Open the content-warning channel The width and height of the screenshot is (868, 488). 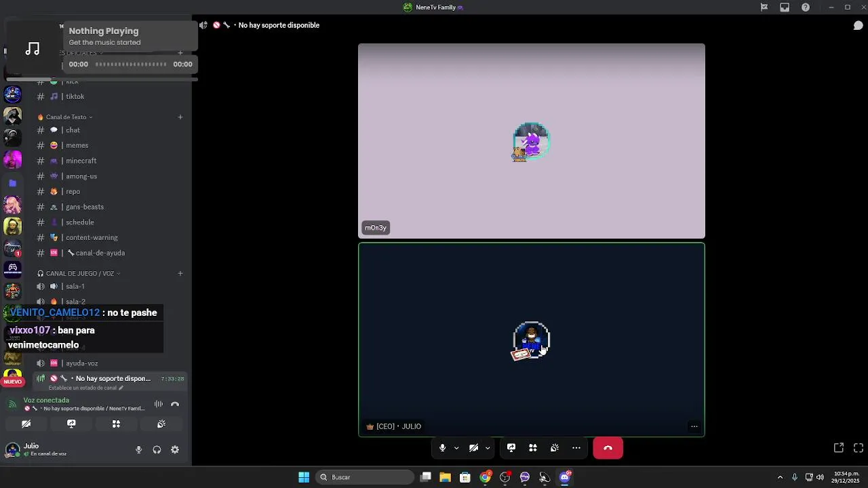point(108,238)
